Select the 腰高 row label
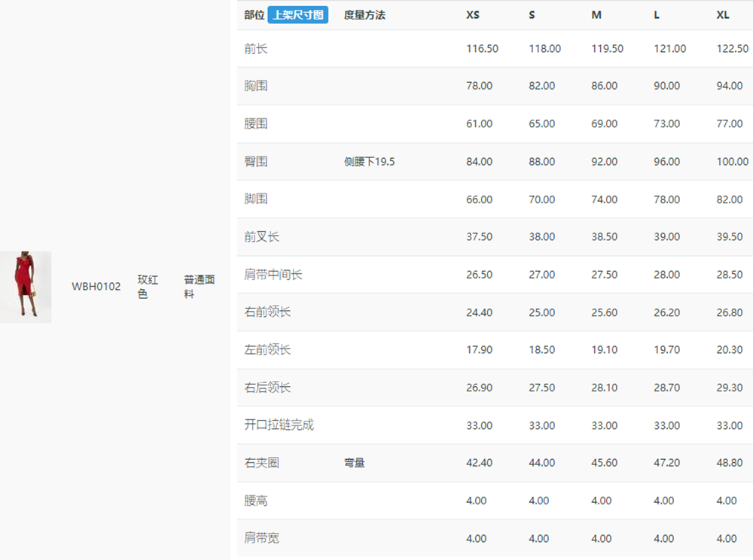The width and height of the screenshot is (753, 560). point(255,501)
